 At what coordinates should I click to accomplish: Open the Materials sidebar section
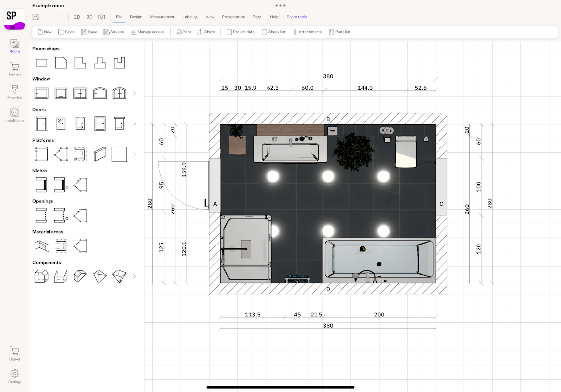15,92
